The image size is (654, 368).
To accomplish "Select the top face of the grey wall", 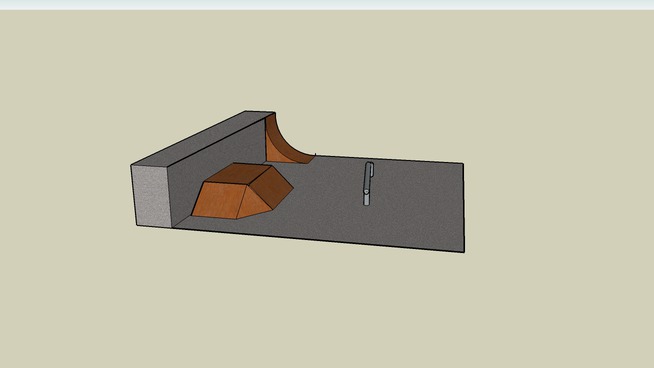I will pyautogui.click(x=200, y=139).
